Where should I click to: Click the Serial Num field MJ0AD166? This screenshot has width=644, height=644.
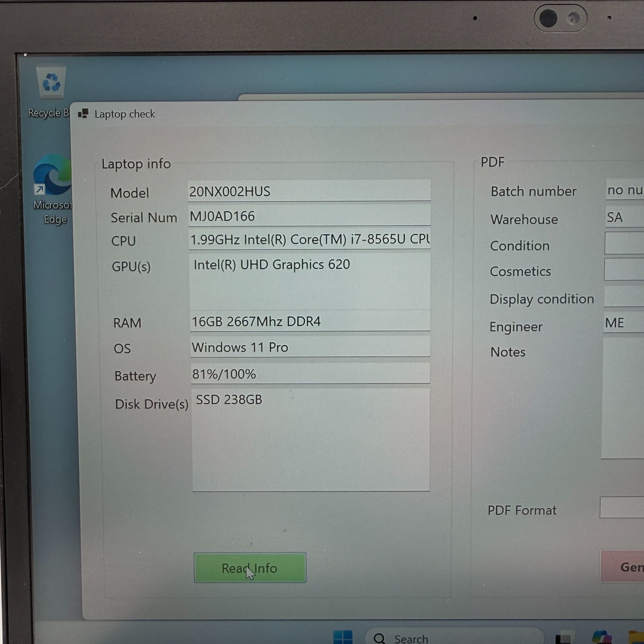(309, 215)
